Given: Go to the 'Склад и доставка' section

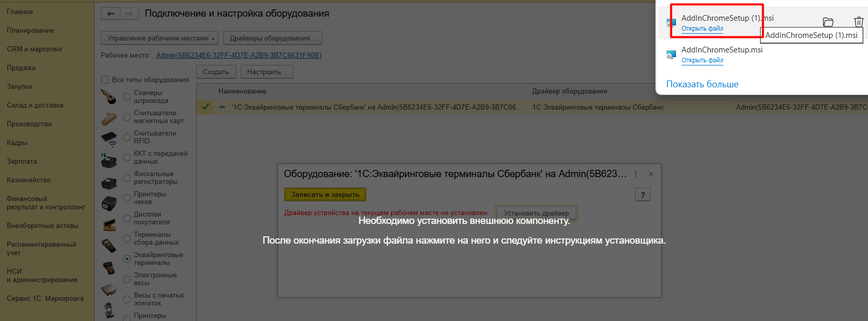Looking at the screenshot, I should [35, 105].
